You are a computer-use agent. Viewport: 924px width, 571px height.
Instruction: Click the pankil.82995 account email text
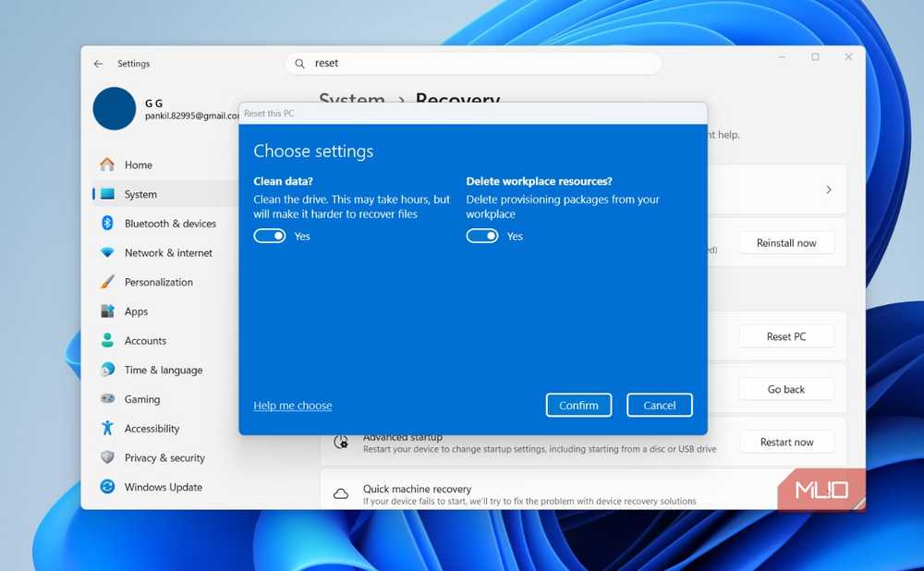[192, 116]
